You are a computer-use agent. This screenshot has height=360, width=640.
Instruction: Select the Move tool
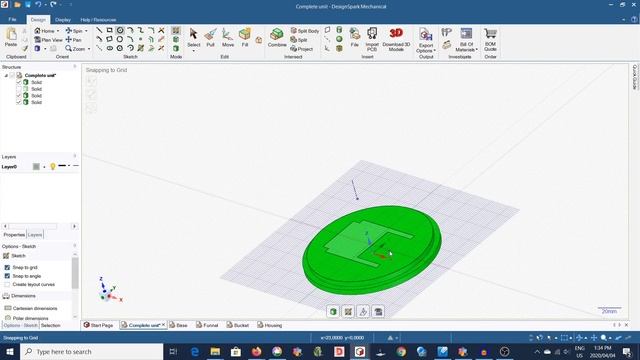pyautogui.click(x=228, y=38)
